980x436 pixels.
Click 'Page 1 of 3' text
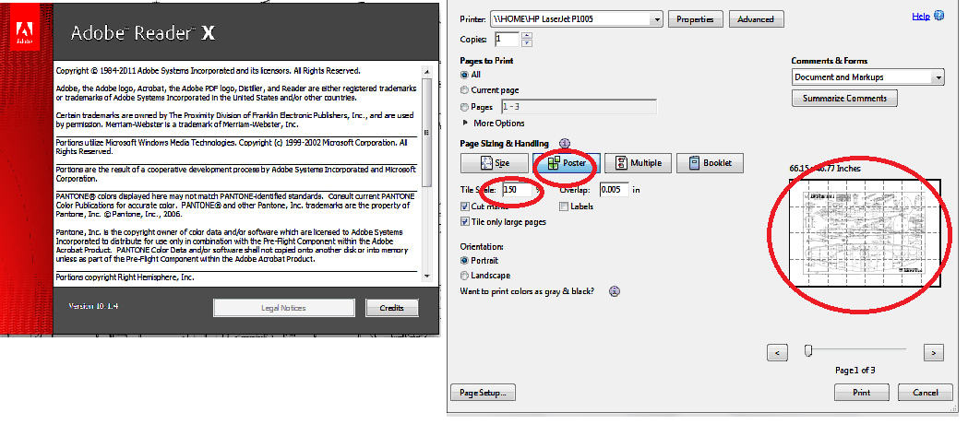coord(855,371)
